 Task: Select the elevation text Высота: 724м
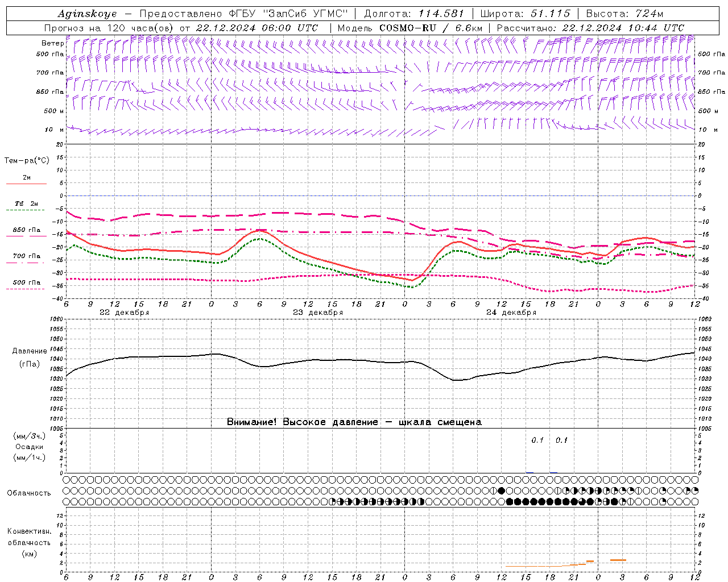[x=624, y=14]
